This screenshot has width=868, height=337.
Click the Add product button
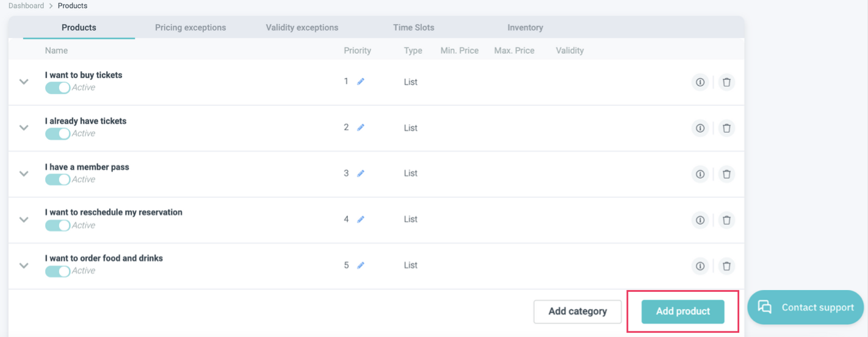click(x=682, y=311)
